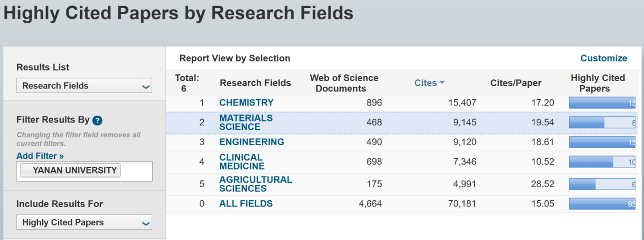
Task: Click the Web of Science Documents header
Action: point(344,83)
